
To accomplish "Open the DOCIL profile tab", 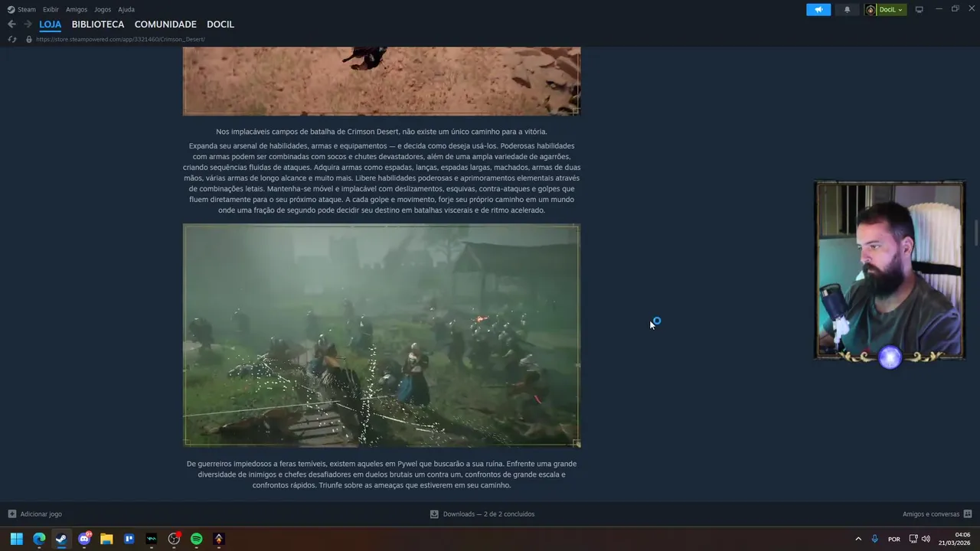I will click(x=220, y=24).
